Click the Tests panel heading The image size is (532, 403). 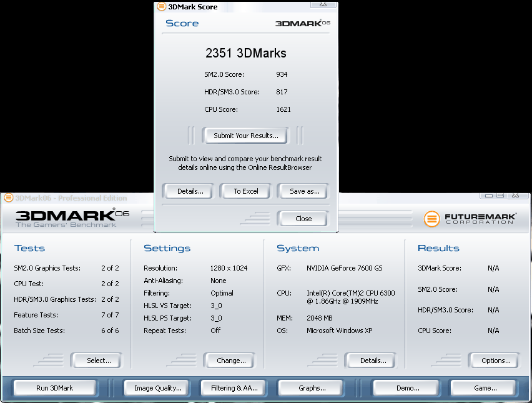[29, 248]
